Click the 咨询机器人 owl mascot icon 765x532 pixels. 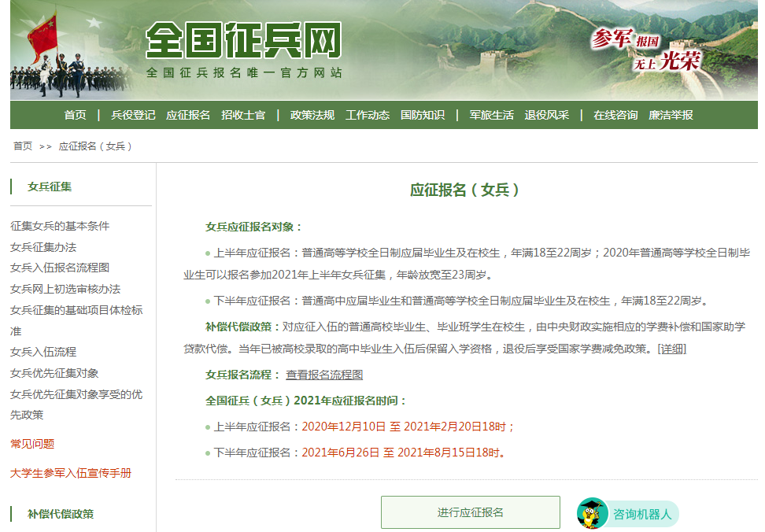click(592, 514)
